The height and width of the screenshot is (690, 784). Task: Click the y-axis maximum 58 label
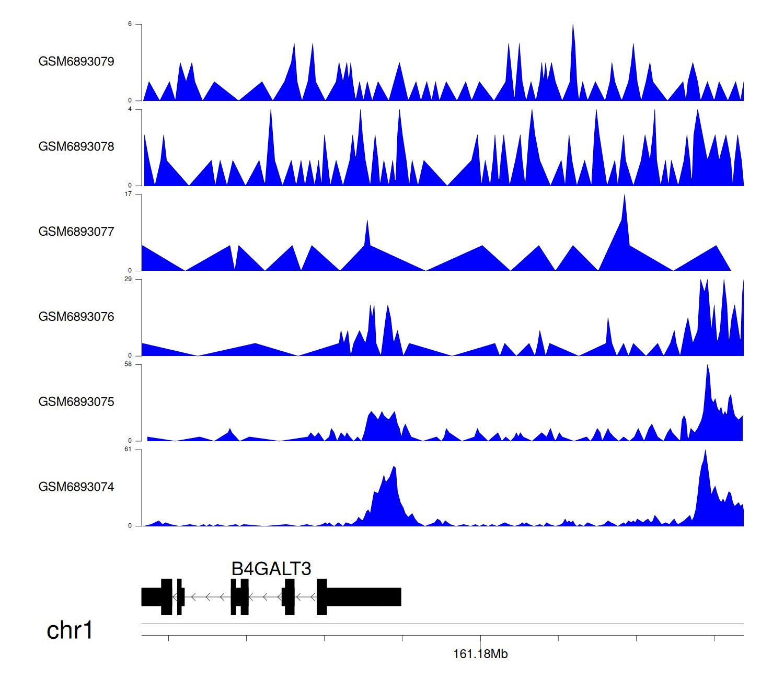click(x=128, y=364)
